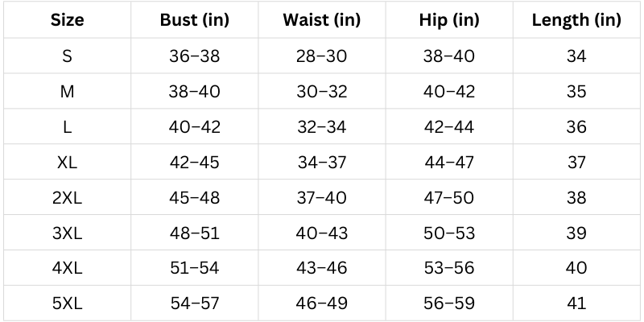
Task: Select the M size row label
Action: click(68, 92)
